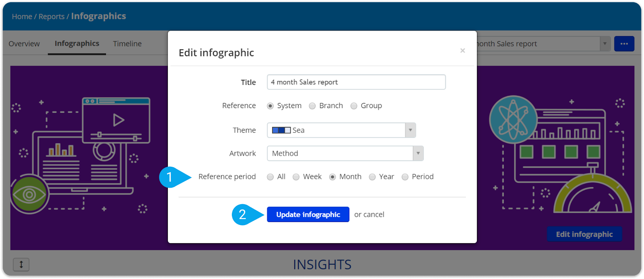Choose the Week reference period
The image size is (644, 279).
[x=296, y=177]
